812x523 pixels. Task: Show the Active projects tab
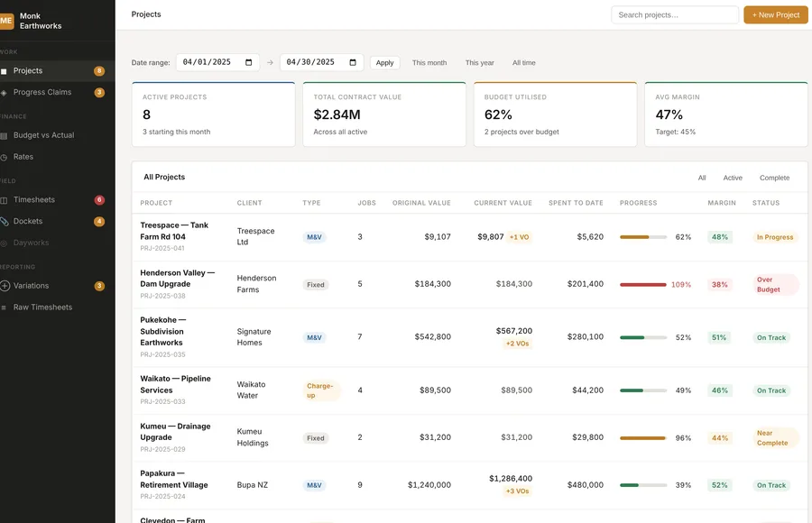pos(733,178)
